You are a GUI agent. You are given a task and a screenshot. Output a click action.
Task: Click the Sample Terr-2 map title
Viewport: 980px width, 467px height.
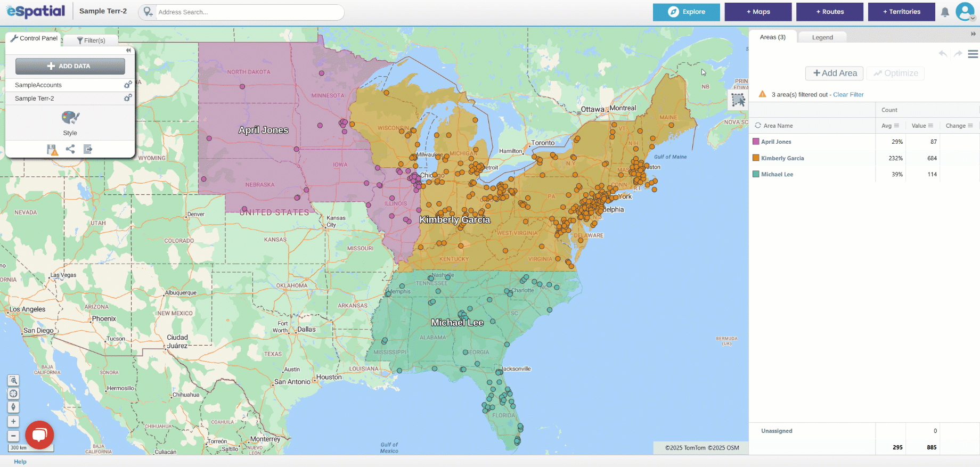click(x=103, y=11)
